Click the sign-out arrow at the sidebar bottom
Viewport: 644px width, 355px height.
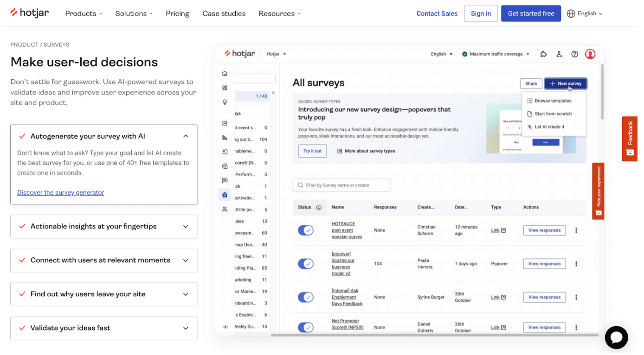pyautogui.click(x=225, y=327)
